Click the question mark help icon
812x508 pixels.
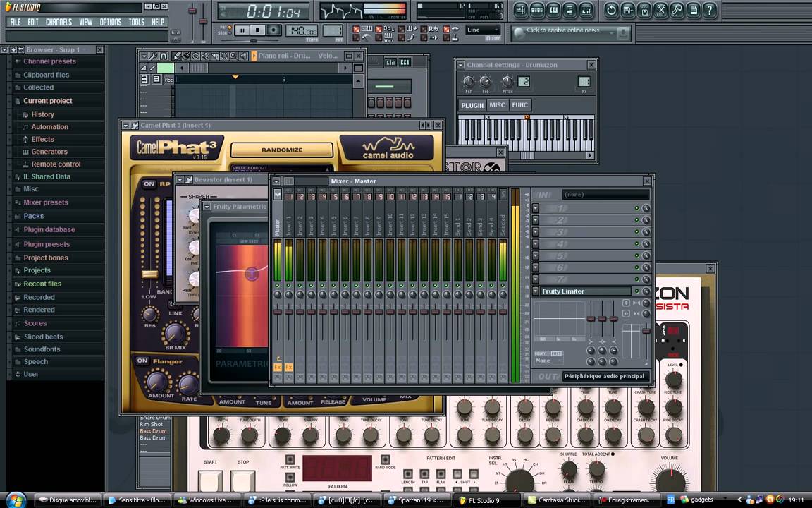coord(709,10)
